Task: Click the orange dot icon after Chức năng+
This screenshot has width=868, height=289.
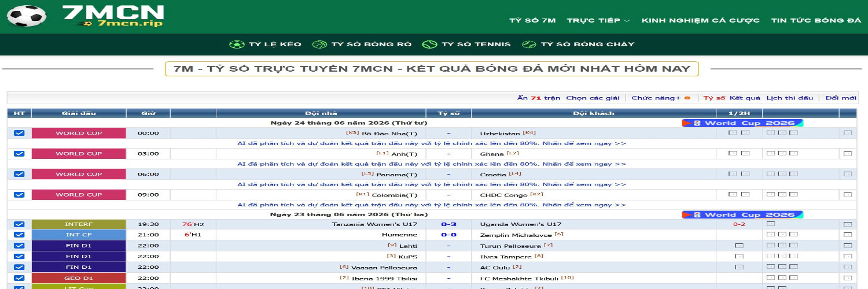Action: 687,98
